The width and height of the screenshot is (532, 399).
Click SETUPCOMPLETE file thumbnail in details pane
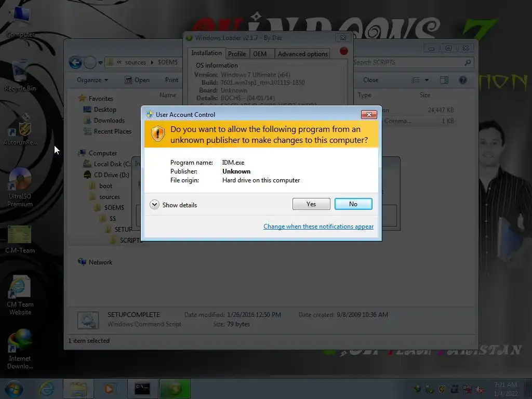pos(88,320)
